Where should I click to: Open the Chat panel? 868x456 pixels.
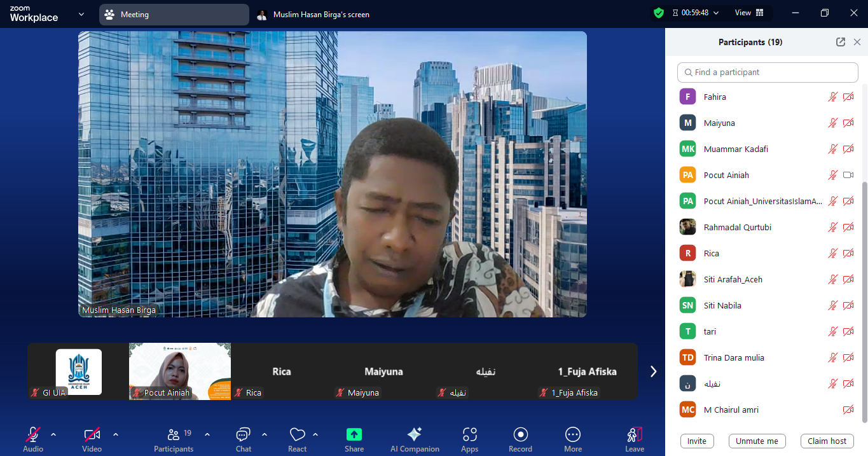click(x=244, y=439)
